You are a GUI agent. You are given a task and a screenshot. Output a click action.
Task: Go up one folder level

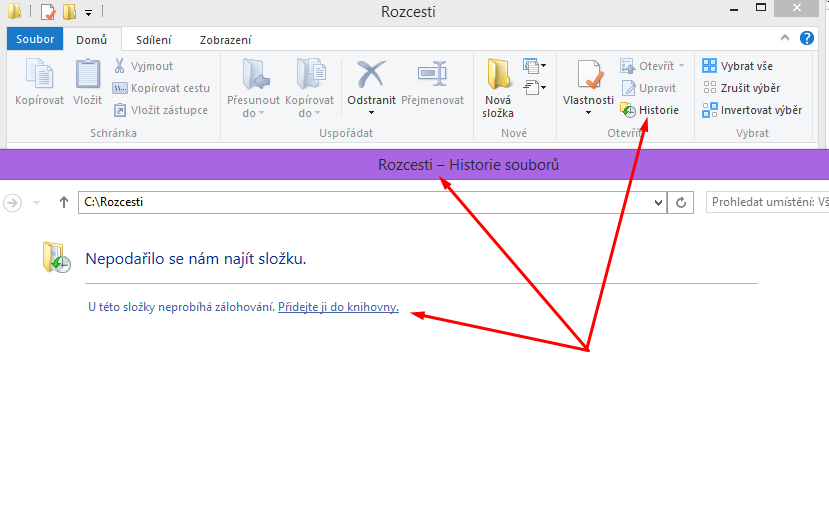[64, 202]
